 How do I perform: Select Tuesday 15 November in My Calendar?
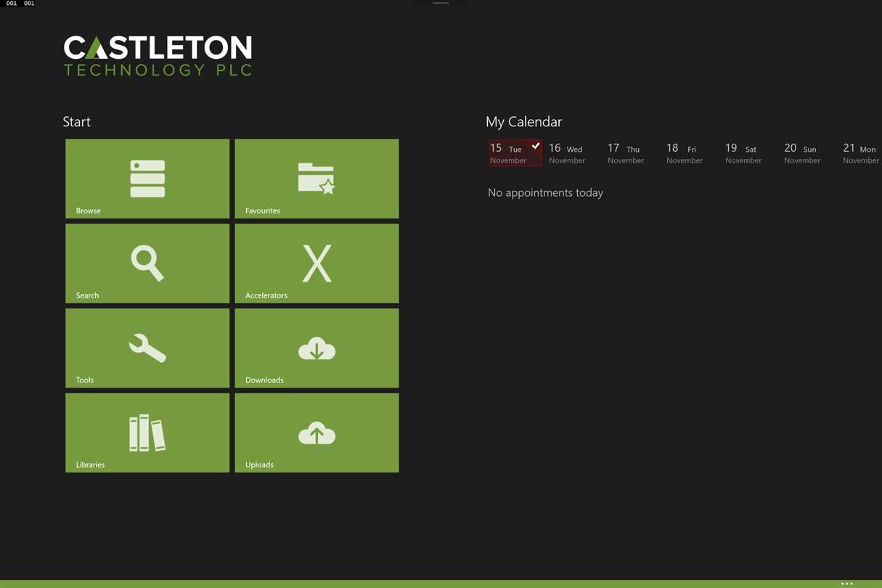(515, 153)
